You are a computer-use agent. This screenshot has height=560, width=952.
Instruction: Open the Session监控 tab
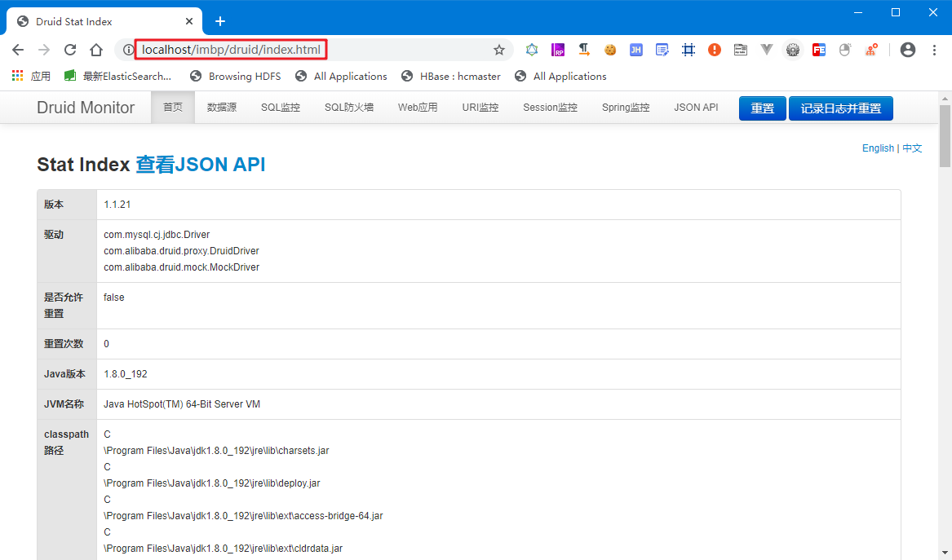(x=550, y=108)
